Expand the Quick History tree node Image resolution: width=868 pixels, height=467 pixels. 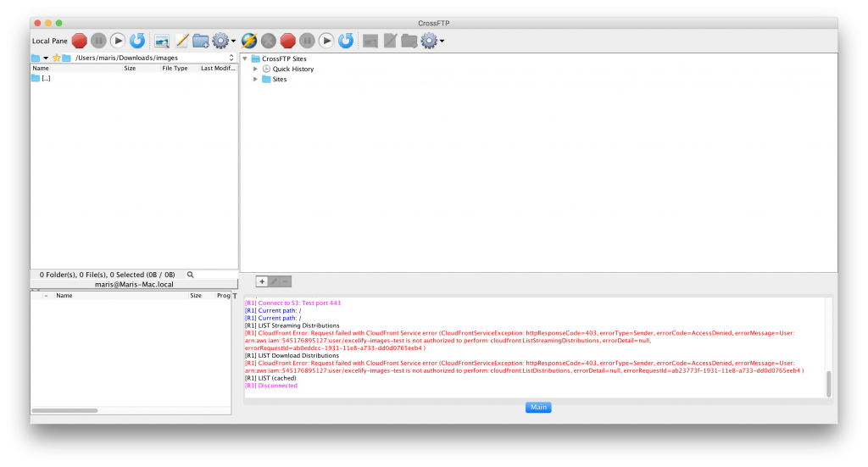click(256, 69)
